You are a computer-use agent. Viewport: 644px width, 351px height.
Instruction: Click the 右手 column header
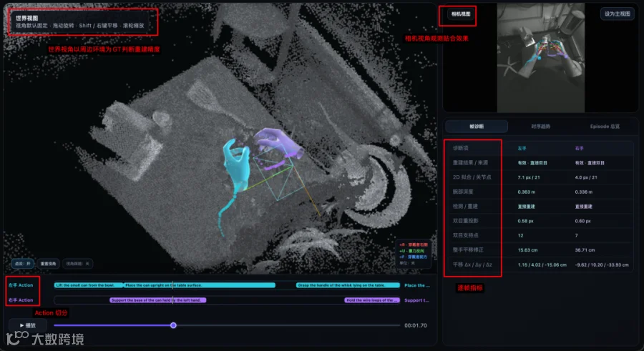click(579, 148)
